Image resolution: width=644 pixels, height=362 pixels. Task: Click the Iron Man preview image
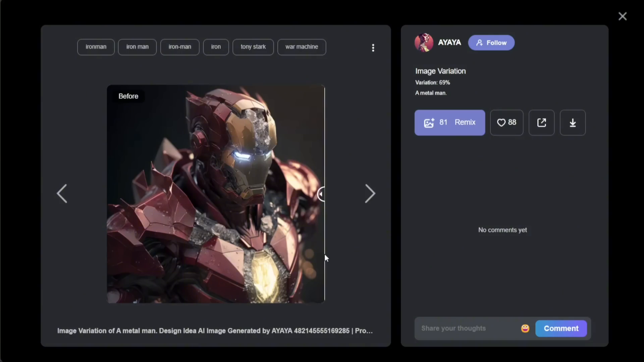(216, 194)
